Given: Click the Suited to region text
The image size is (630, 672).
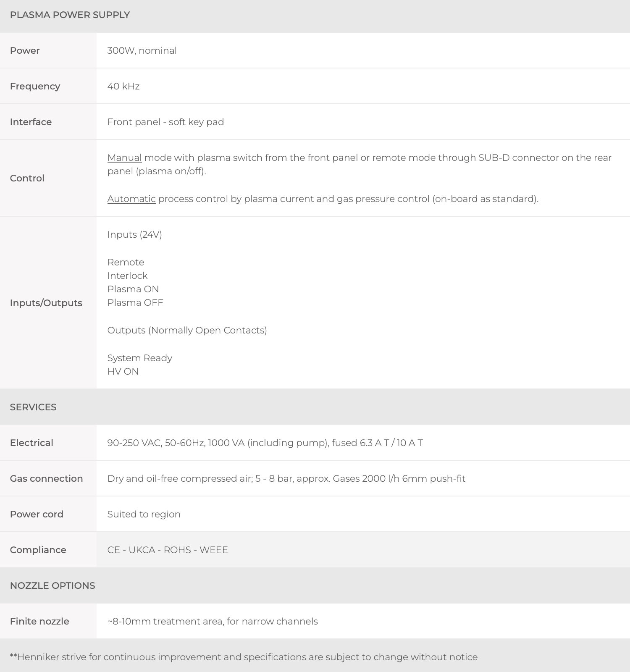Looking at the screenshot, I should [144, 514].
